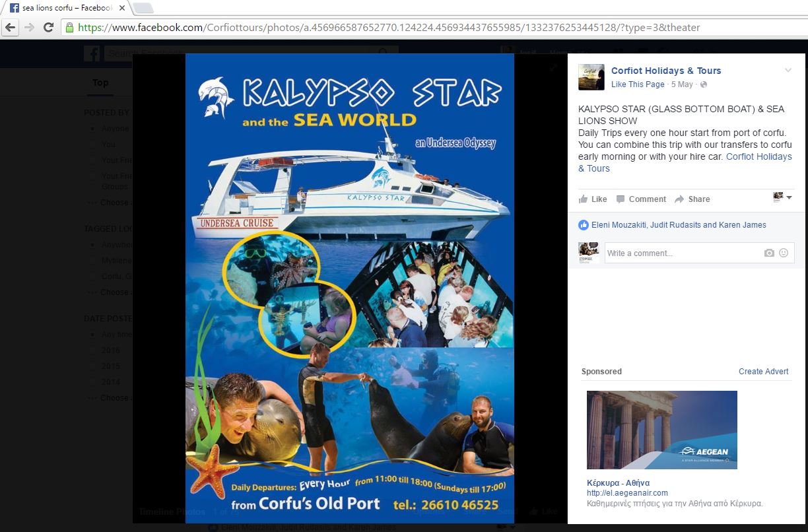Switch to the dimmed 'Top' search tab
This screenshot has width=808, height=532.
point(100,83)
